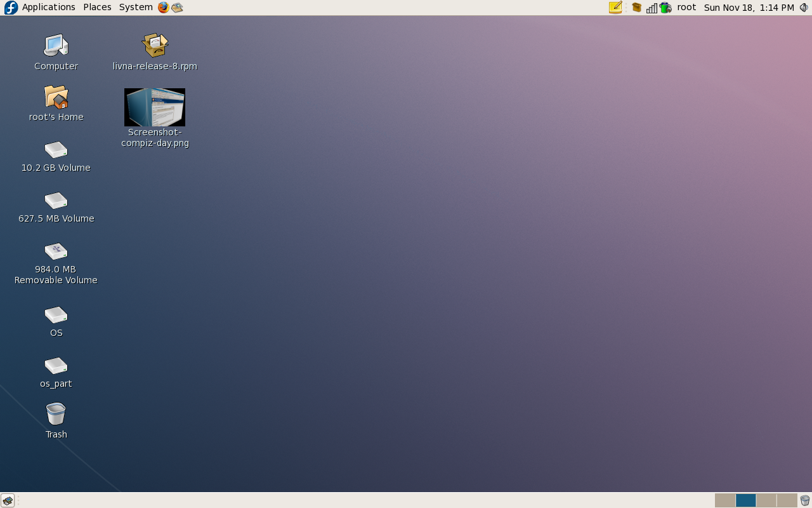Viewport: 812px width, 508px height.
Task: Click the root user switcher
Action: click(x=686, y=8)
